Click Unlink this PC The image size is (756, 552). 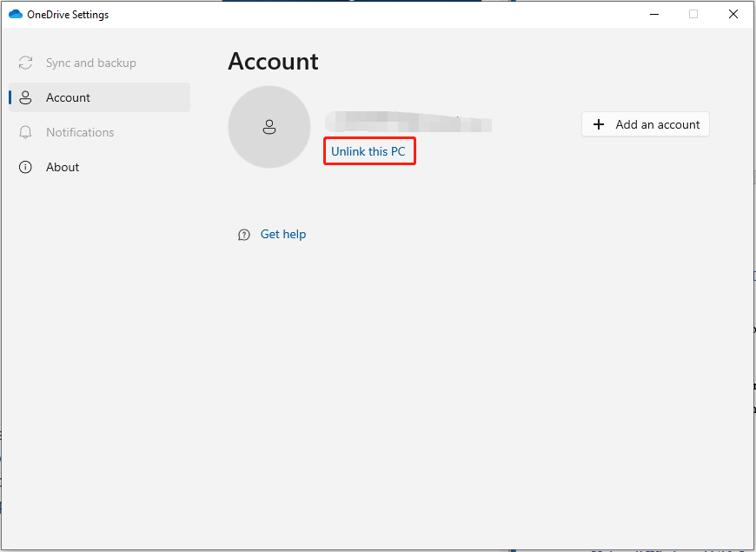tap(369, 151)
